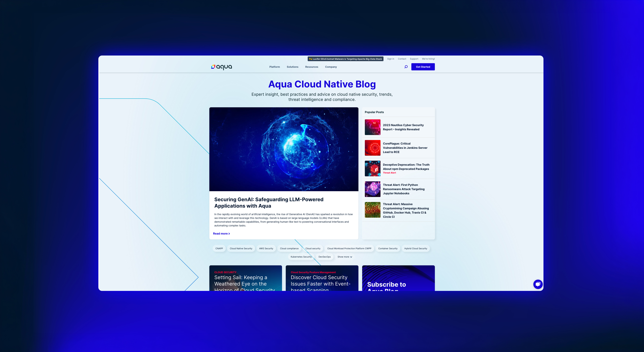Click Read more on GenAI article
This screenshot has height=352, width=644.
(221, 234)
